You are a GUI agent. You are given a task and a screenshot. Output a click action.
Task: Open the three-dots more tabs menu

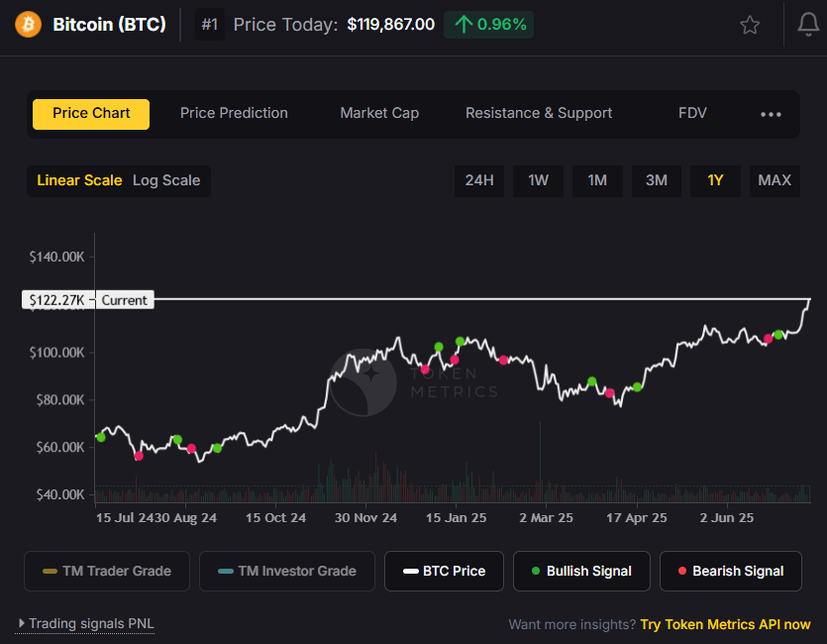click(x=771, y=114)
